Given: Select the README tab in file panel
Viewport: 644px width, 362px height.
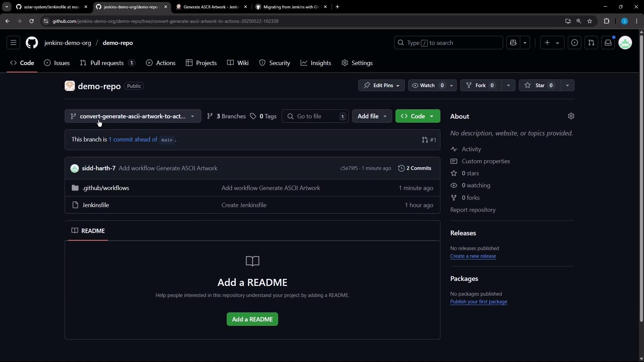Looking at the screenshot, I should coord(88,231).
